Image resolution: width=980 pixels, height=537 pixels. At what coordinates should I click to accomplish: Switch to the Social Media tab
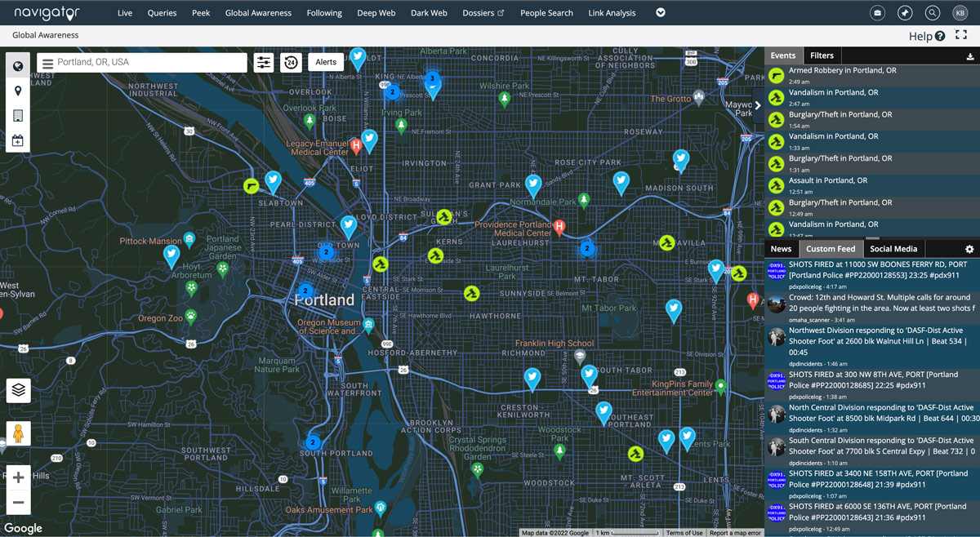893,249
